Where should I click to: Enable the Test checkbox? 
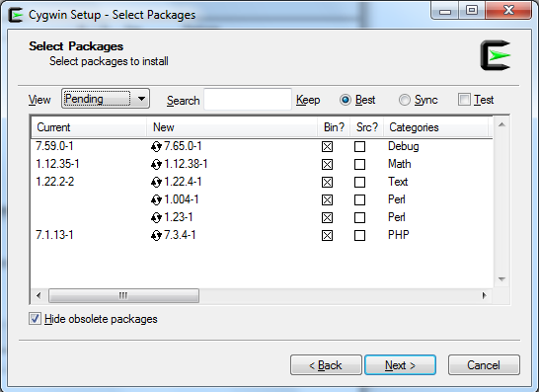(x=464, y=100)
